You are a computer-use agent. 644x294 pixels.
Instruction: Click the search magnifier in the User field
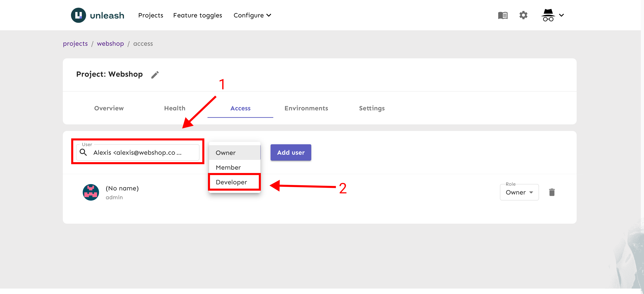pyautogui.click(x=83, y=152)
